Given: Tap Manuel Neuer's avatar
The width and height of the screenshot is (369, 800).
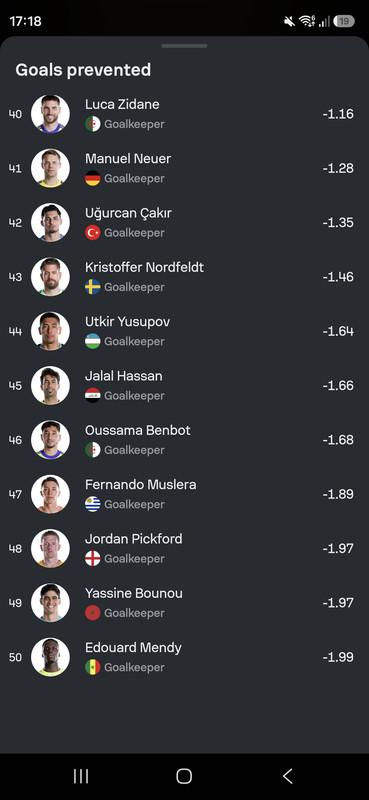Looking at the screenshot, I should click(50, 168).
